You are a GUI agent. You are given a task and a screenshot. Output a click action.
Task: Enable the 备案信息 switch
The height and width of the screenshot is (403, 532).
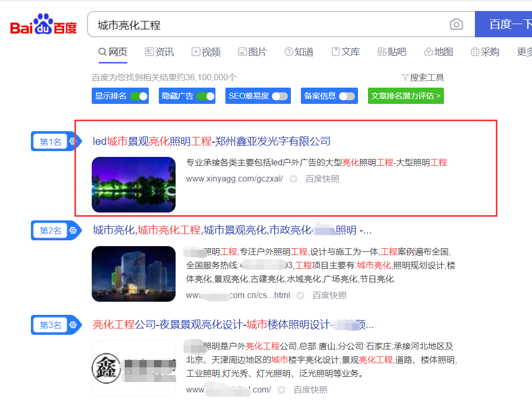(347, 96)
